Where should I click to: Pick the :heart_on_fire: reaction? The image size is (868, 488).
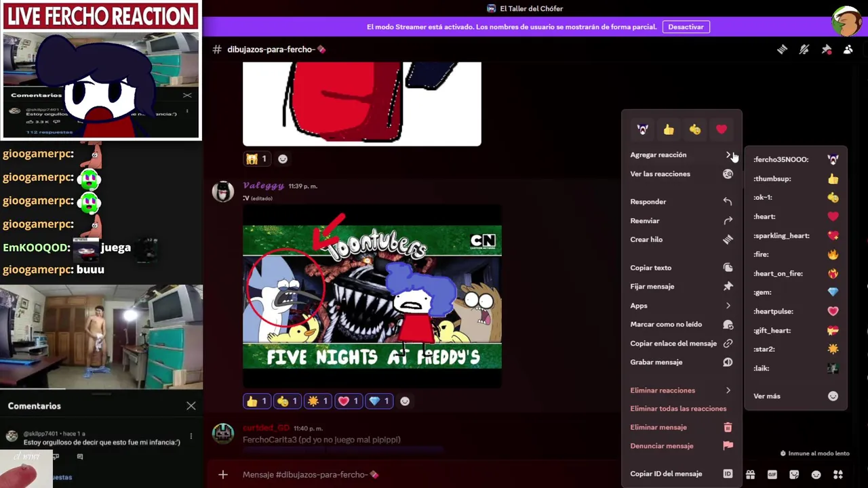[795, 273]
